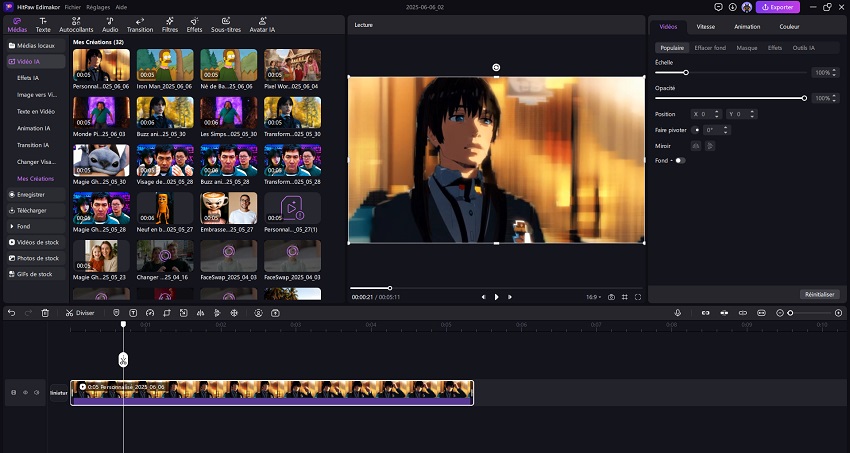Toggle track visibility eye icon
Viewport: 850px width, 453px height.
[x=25, y=393]
